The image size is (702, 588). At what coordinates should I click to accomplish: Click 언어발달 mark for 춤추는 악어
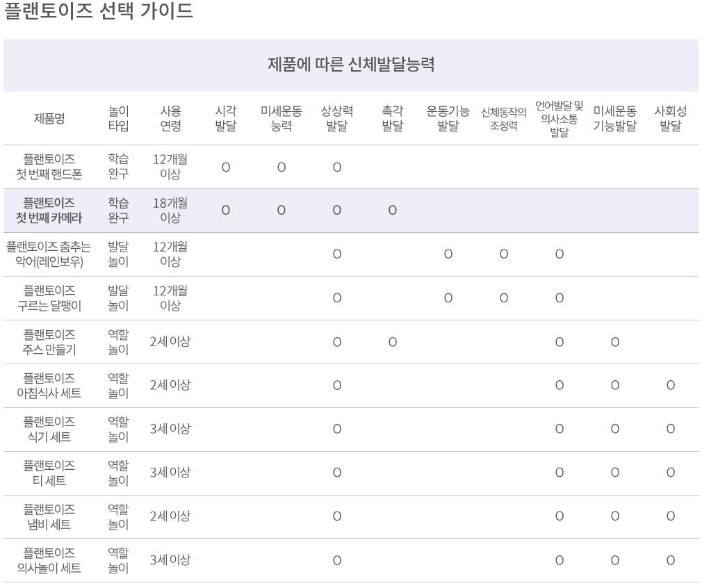[x=560, y=254]
